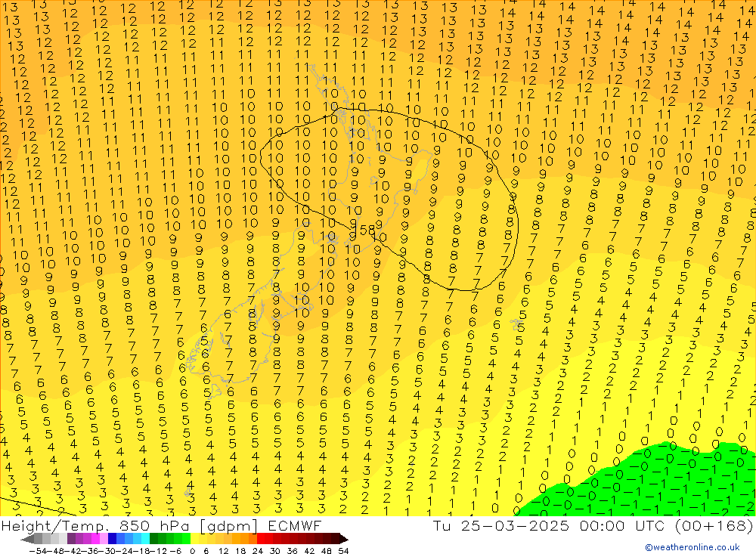Click the legend value '24'
The height and width of the screenshot is (554, 756).
(258, 551)
